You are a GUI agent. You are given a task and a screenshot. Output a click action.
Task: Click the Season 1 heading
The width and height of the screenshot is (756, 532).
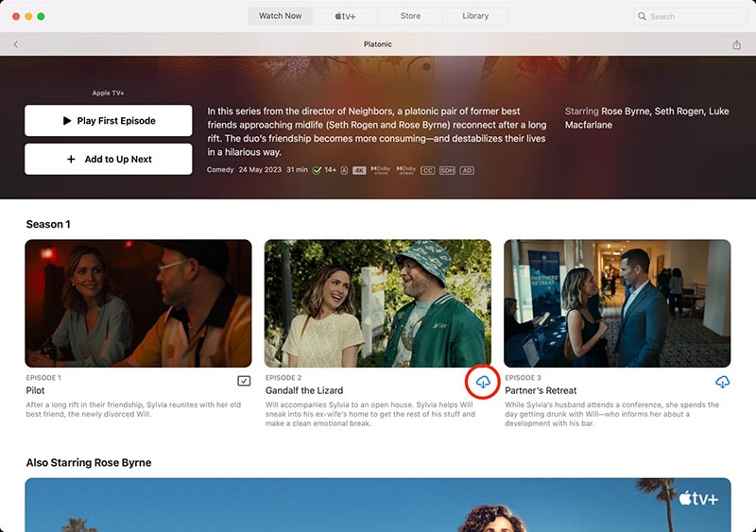pos(48,224)
